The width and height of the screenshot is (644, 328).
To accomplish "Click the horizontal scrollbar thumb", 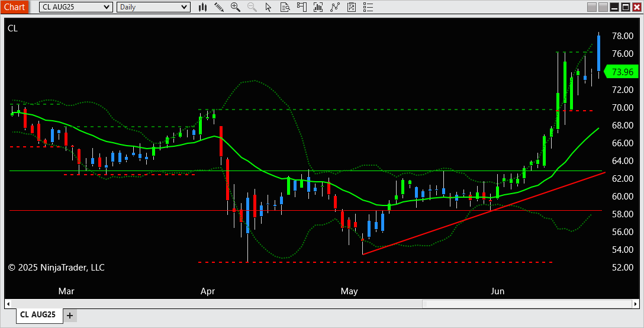I will pyautogui.click(x=527, y=304).
